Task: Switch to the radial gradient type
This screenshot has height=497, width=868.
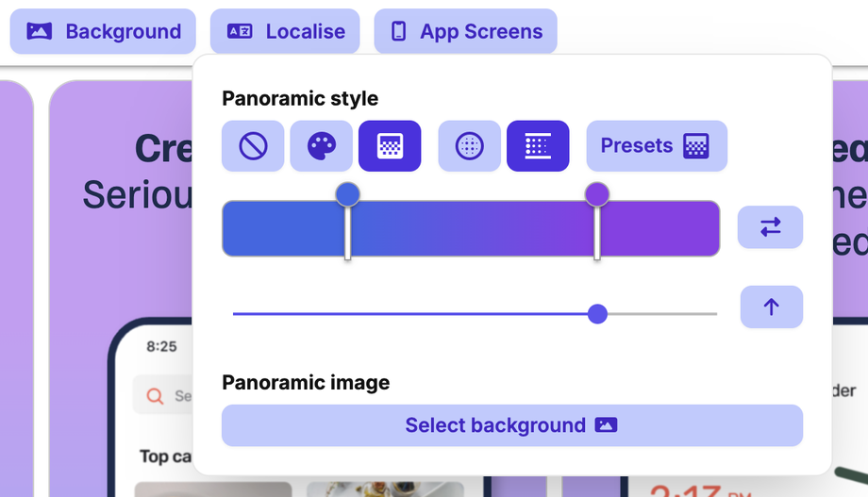Action: [469, 146]
